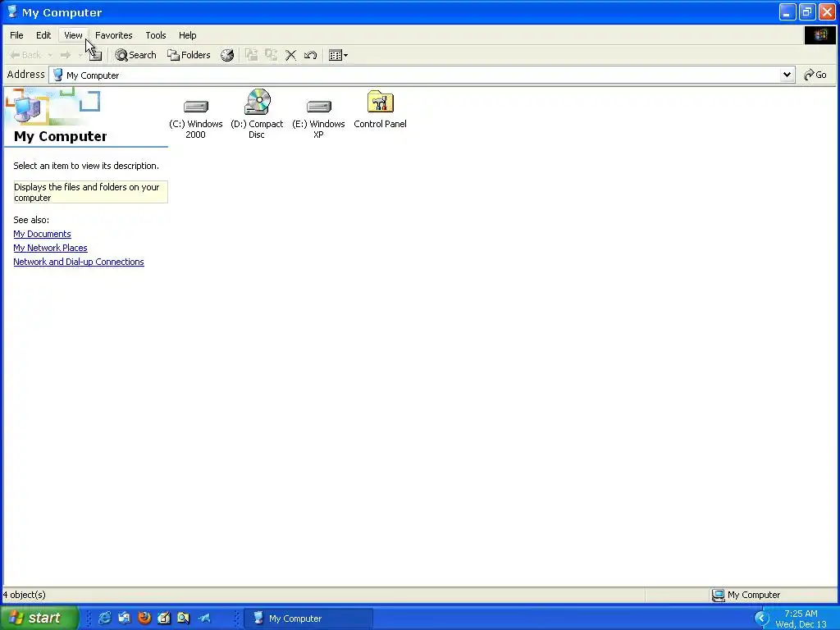Click the My Computer taskbar button
Viewport: 840px width, 630px height.
308,619
